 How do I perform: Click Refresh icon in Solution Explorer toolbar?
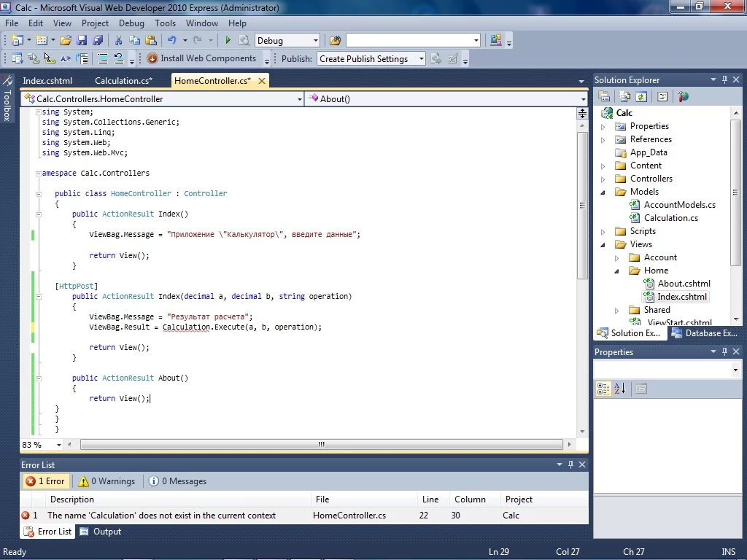[641, 96]
